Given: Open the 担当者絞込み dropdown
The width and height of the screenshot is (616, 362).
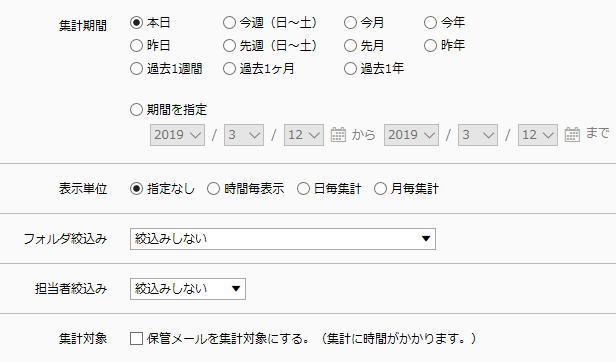Looking at the screenshot, I should pos(188,289).
